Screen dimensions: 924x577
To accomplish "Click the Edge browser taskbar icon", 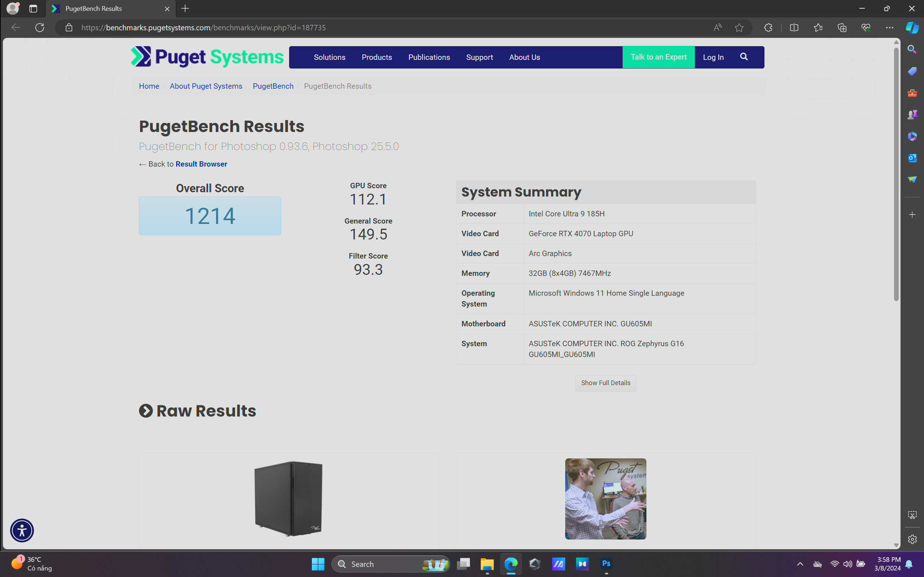I will [x=511, y=564].
